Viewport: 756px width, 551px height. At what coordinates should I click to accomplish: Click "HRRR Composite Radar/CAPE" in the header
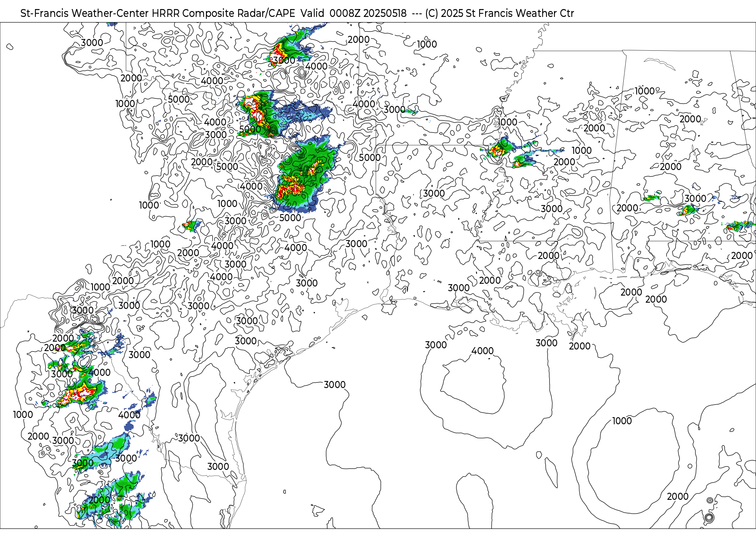pos(224,13)
